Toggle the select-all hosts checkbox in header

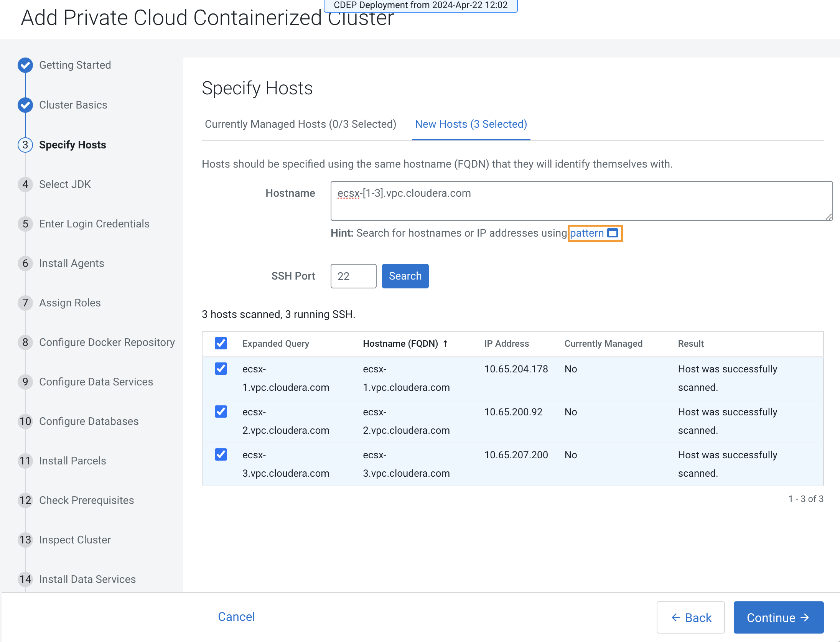point(221,343)
